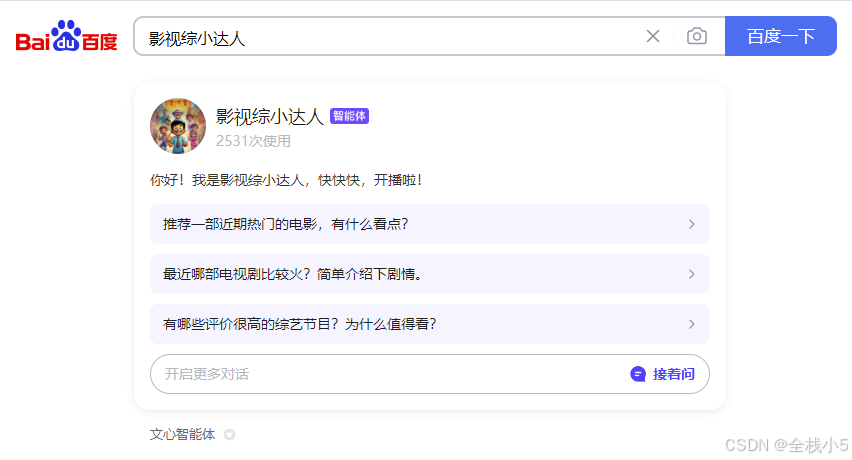The image size is (852, 460).
Task: Expand chevron on the 综艺节目 question row
Action: point(691,324)
